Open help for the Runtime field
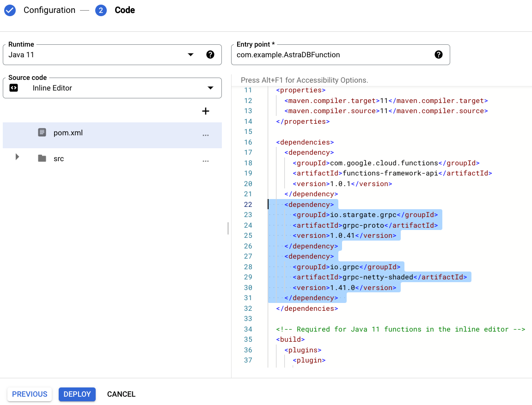The image size is (532, 405). pos(210,54)
